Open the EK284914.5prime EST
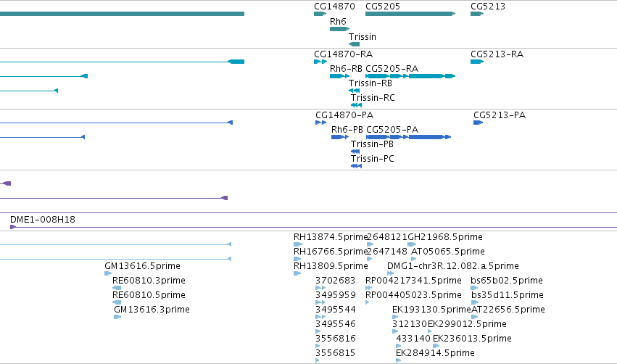The image size is (617, 364). [x=398, y=360]
